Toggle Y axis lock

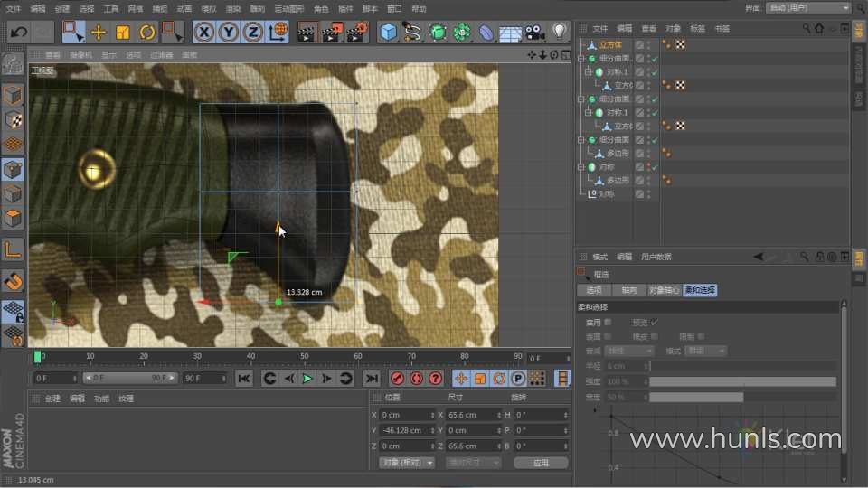[x=229, y=33]
